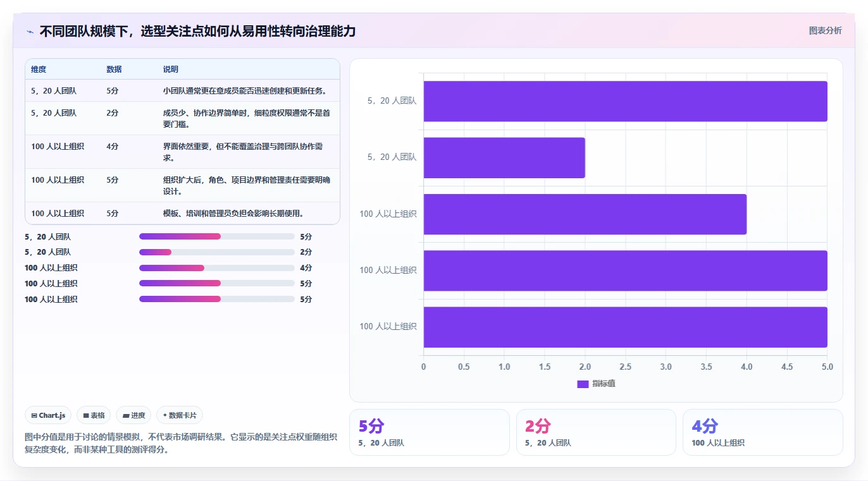The image size is (868, 481).
Task: Select the 数据卡片 chip
Action: click(180, 415)
